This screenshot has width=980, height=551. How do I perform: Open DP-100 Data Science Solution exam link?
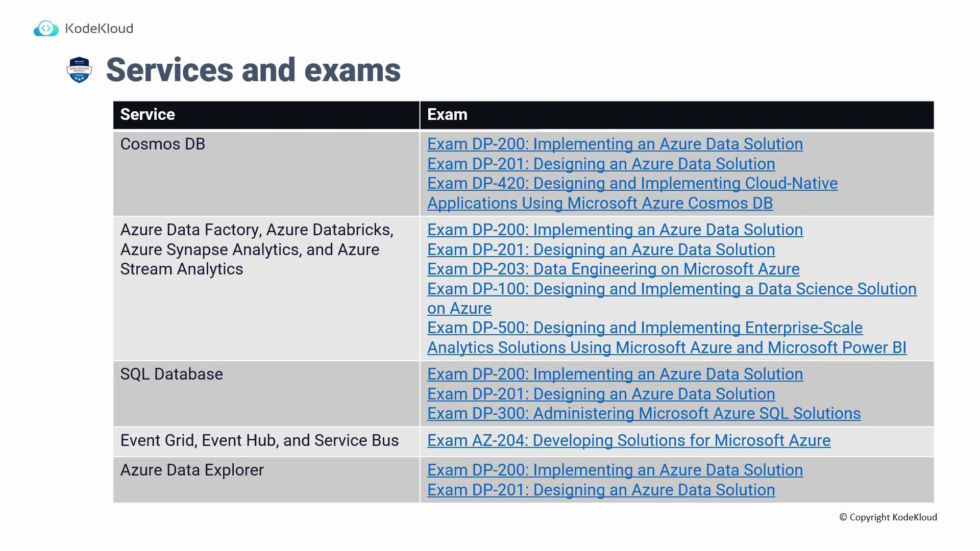pyautogui.click(x=671, y=289)
